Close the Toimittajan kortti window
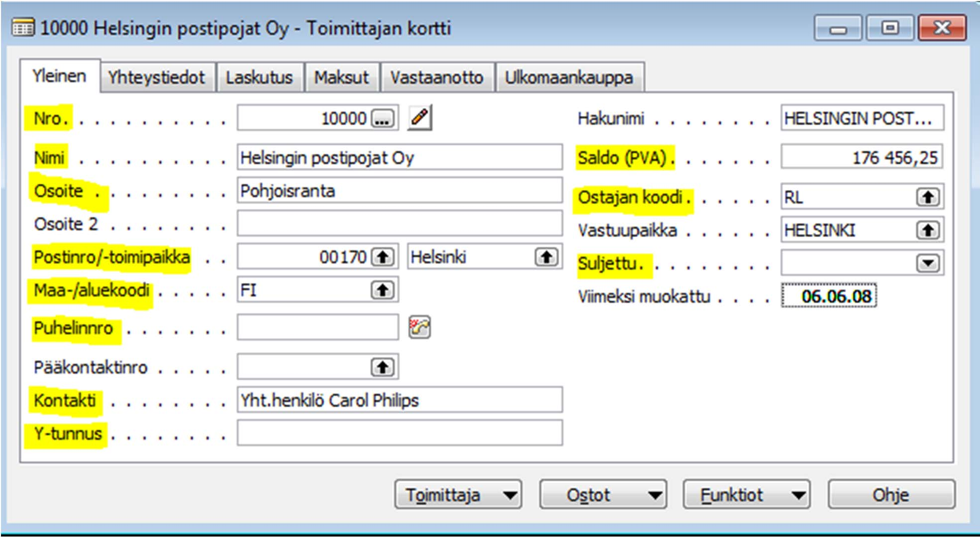980x537 pixels. pyautogui.click(x=942, y=28)
